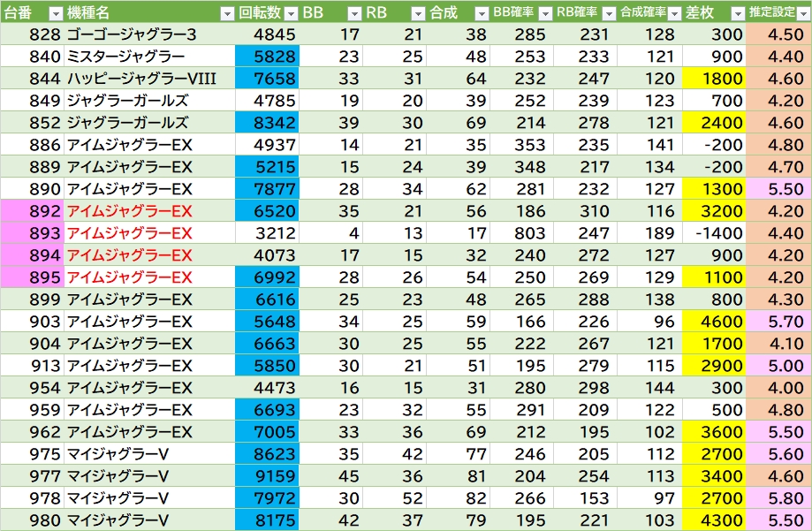Open the 機種名 column filter dropdown
Viewport: 812px width, 531px height.
(x=227, y=13)
